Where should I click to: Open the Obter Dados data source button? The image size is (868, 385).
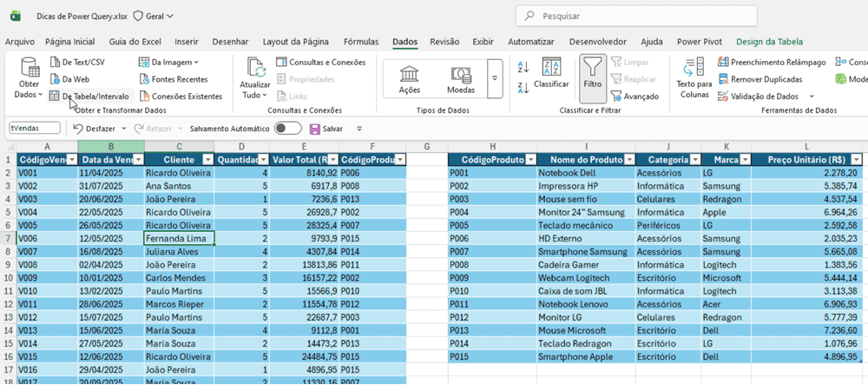(30, 76)
